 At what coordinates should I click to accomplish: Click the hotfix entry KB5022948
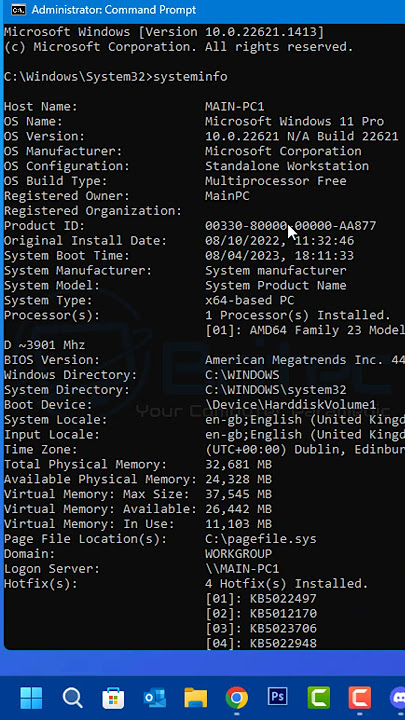pyautogui.click(x=283, y=643)
